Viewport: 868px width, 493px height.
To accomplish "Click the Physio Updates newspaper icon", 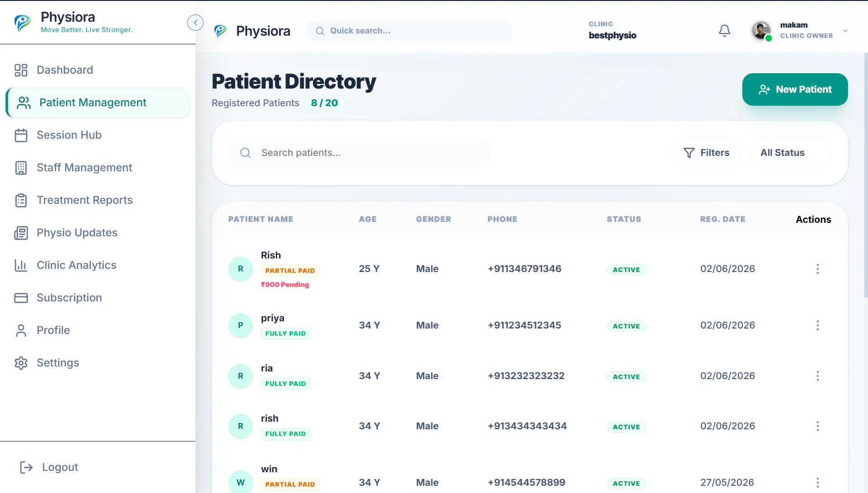I will (21, 233).
